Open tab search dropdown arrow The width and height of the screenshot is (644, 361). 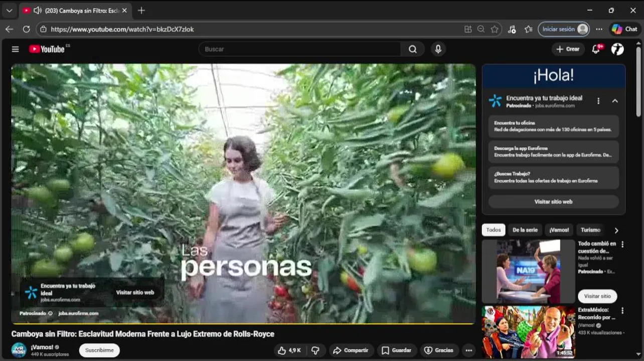click(x=9, y=11)
